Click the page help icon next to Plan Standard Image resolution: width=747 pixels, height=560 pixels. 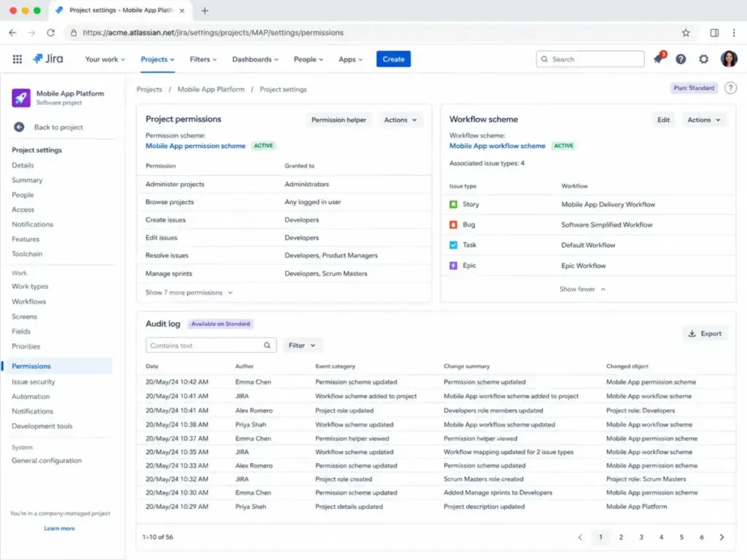730,88
